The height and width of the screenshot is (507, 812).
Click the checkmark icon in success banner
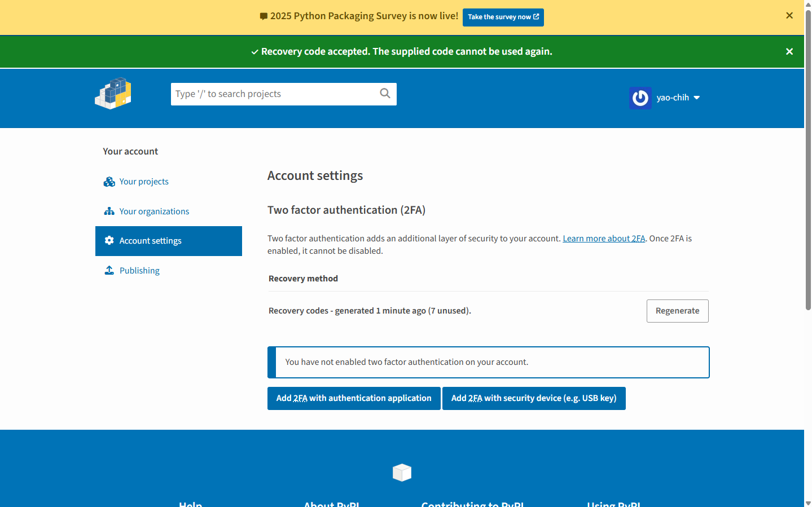pyautogui.click(x=255, y=52)
